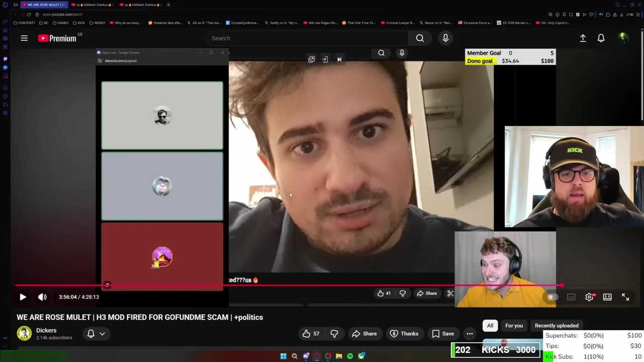
Task: Open the upload/create icon in YouTube header
Action: coord(583,38)
